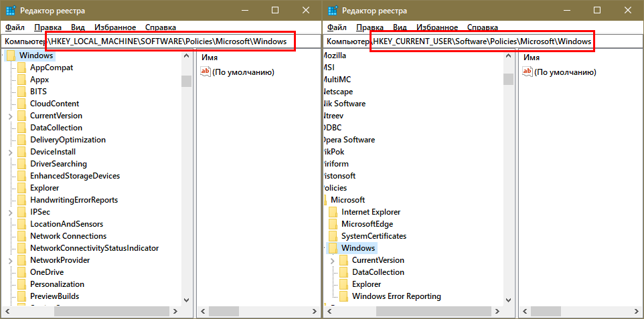Expand the CurrentVersion key in left tree
The image size is (644, 319).
[x=10, y=116]
